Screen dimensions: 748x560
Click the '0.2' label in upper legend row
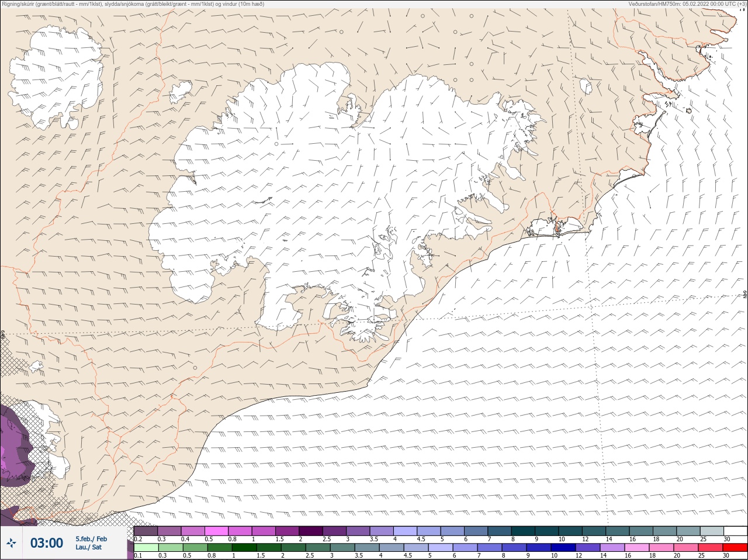point(138,539)
